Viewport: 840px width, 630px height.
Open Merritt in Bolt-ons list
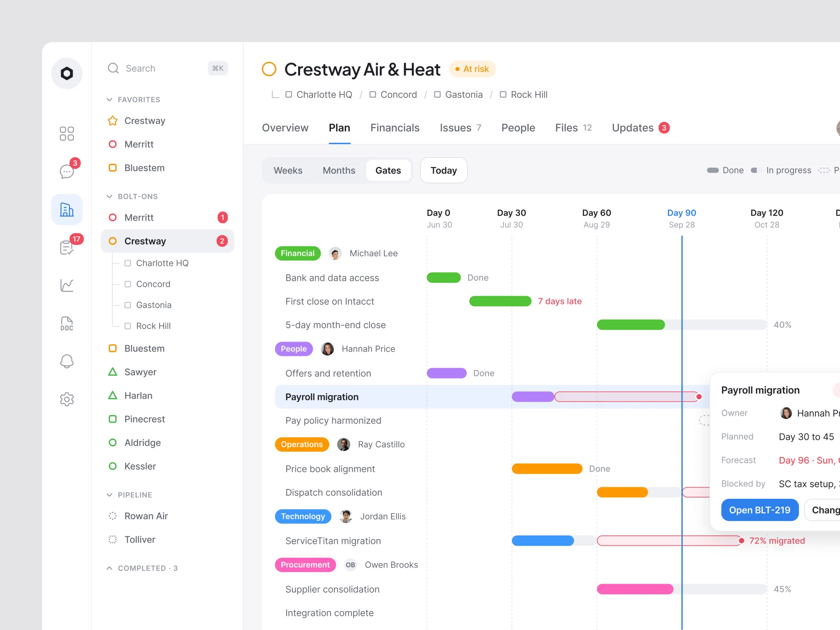[167, 217]
